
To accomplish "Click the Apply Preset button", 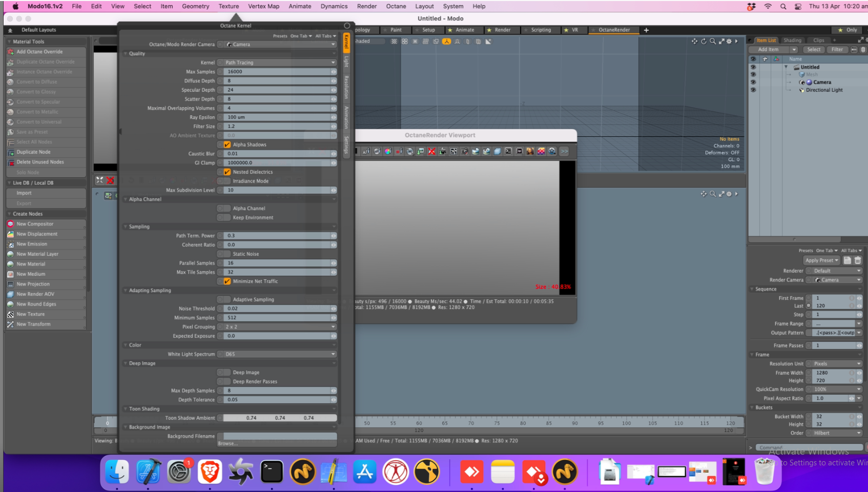I will [822, 260].
